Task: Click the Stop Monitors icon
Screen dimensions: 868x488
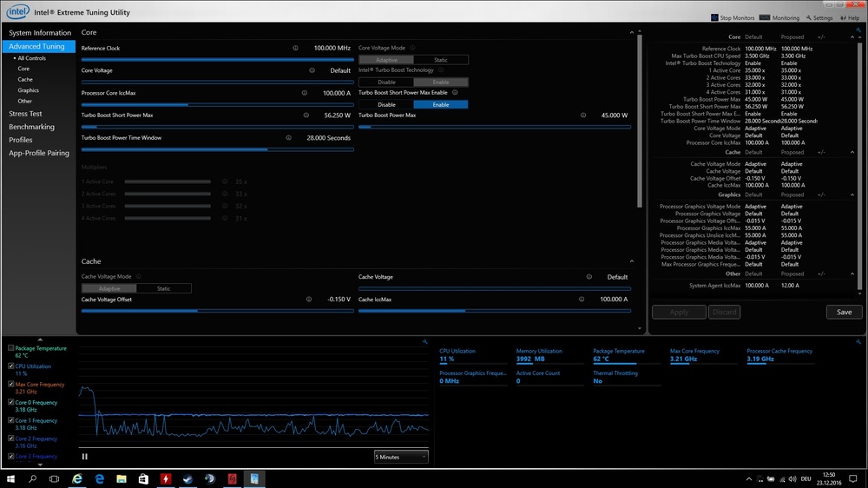Action: click(x=714, y=17)
